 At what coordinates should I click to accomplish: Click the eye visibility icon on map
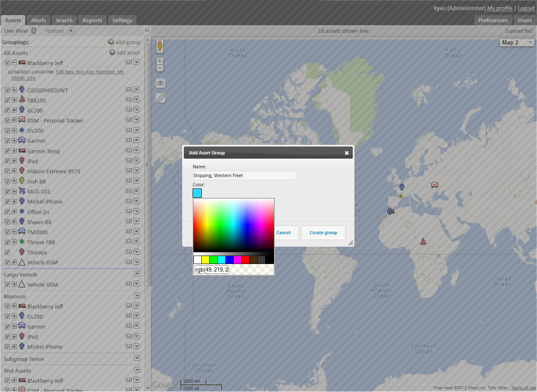160,83
